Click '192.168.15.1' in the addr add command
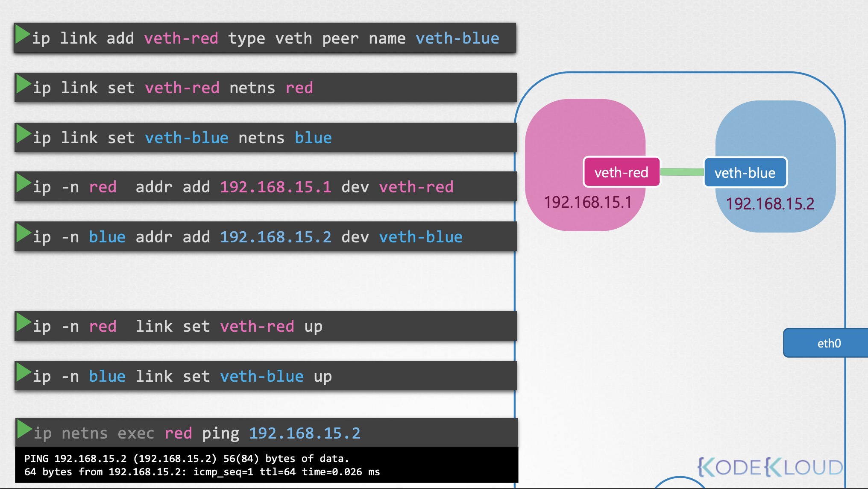The width and height of the screenshot is (868, 489). [276, 187]
